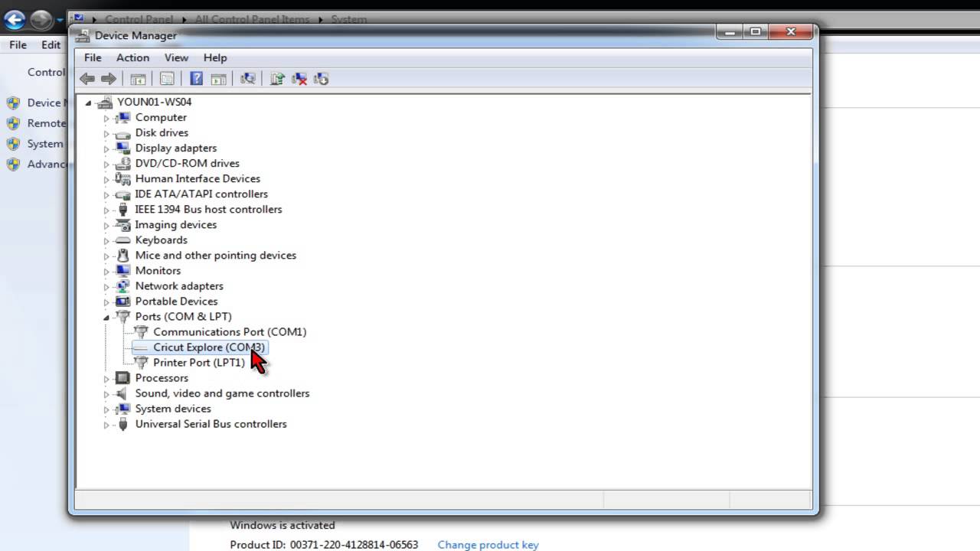Screen dimensions: 980x551
Task: Click the Printer Port (LPT1) port icon
Action: tap(141, 363)
